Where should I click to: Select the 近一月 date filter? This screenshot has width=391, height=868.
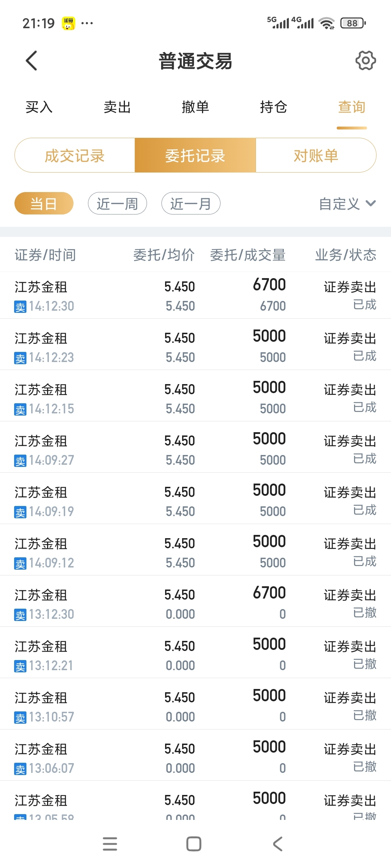(191, 203)
